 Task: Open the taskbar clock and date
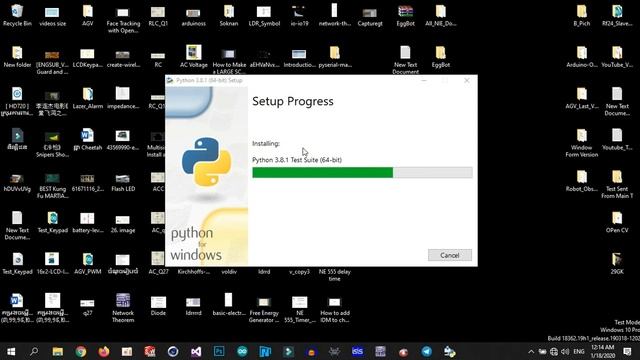[x=603, y=351]
